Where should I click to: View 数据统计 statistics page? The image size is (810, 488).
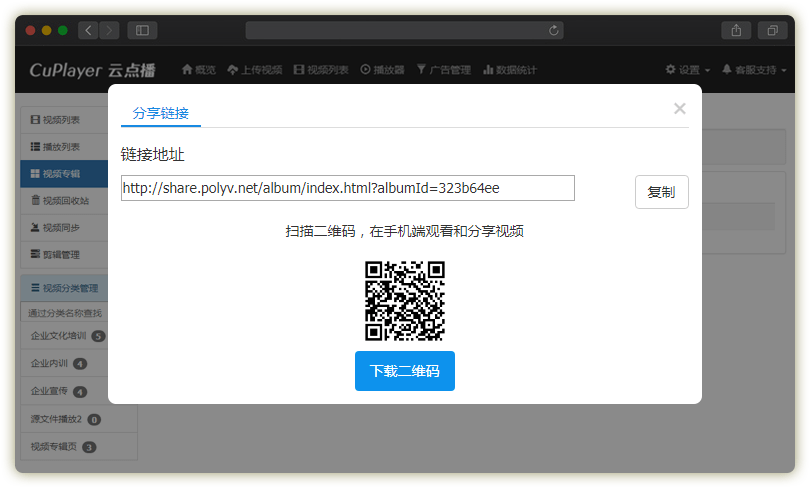click(510, 70)
